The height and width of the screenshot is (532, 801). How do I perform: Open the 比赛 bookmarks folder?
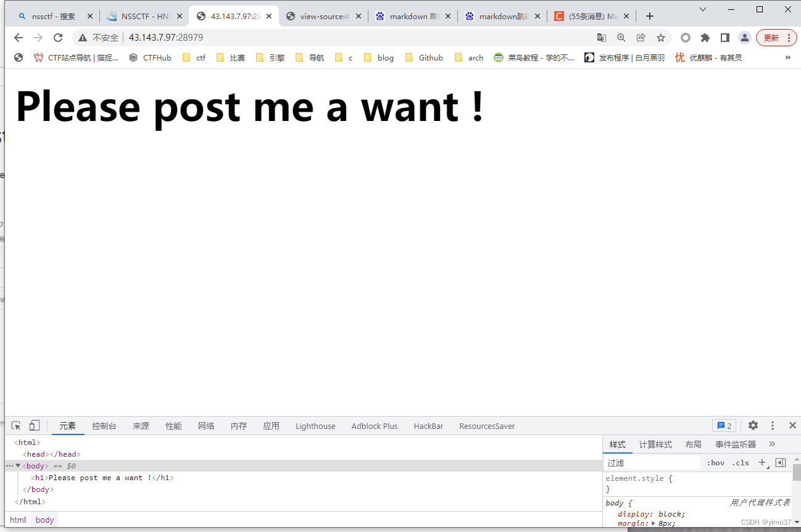[230, 57]
